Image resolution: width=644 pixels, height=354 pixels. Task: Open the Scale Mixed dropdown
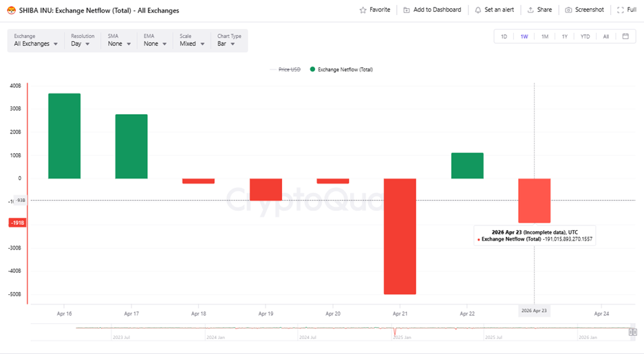point(192,40)
